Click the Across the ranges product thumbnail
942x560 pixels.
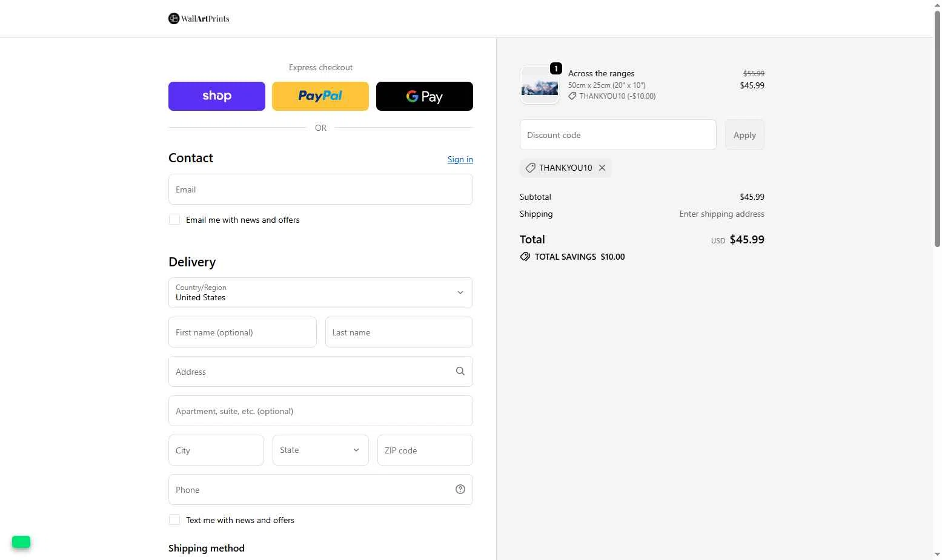coord(540,85)
